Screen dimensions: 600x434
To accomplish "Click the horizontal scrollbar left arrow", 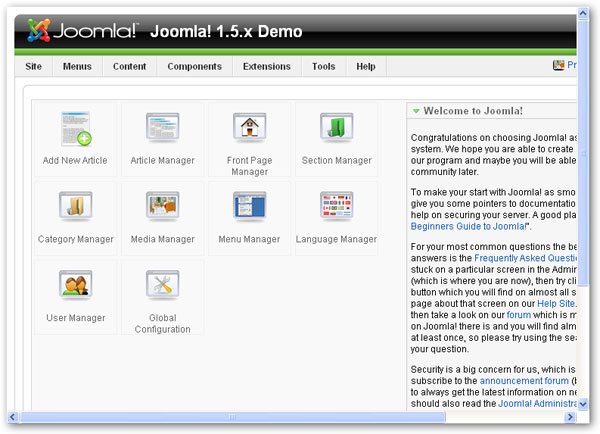I will tap(13, 417).
